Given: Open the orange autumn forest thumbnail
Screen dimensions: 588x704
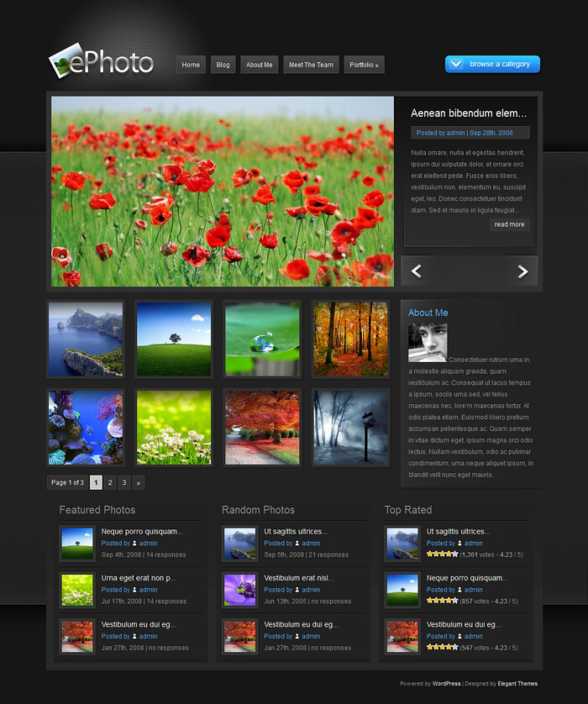Looking at the screenshot, I should (x=350, y=339).
